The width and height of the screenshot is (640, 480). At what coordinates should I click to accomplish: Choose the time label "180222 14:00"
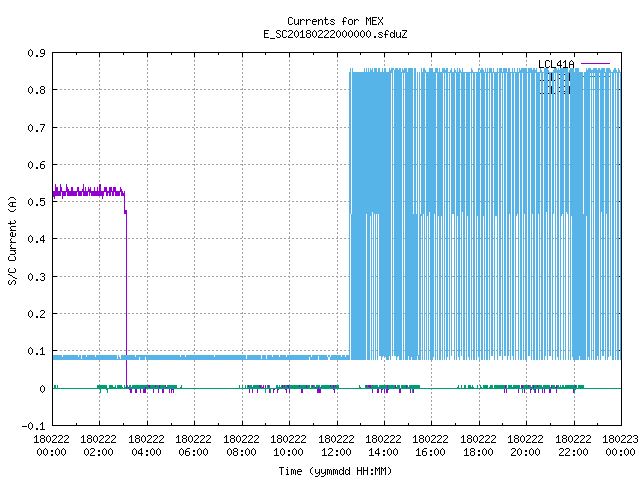coord(383,445)
